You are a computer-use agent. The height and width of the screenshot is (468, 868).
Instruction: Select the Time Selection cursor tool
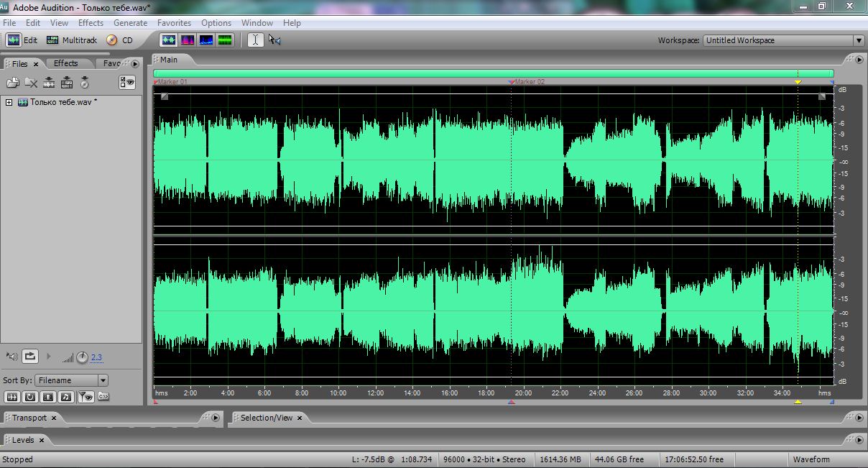(255, 40)
